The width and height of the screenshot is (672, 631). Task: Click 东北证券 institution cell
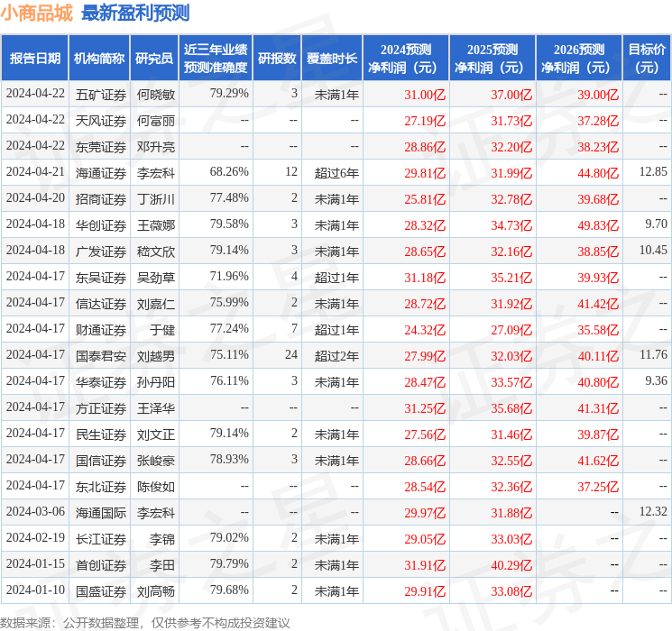pos(101,487)
